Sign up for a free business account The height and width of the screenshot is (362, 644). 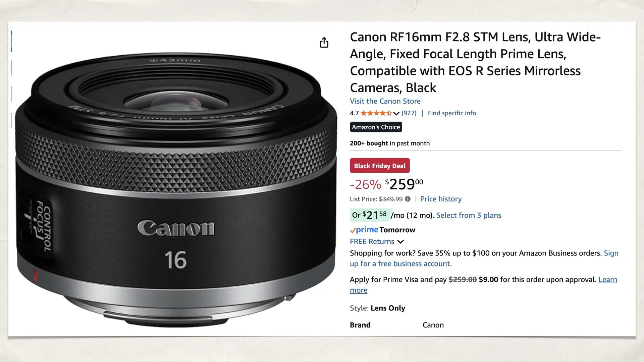[x=400, y=263]
